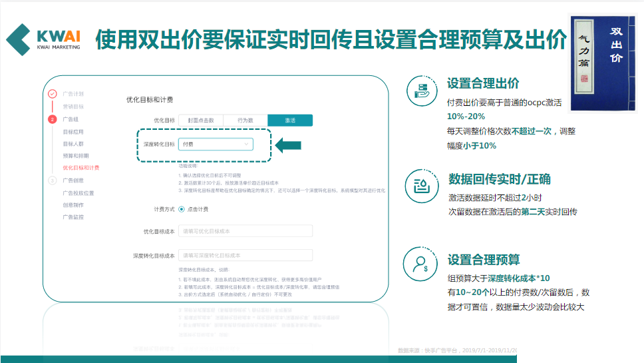Click the 双出价 气力篇 book thumbnail
The height and width of the screenshot is (363, 644).
[603, 63]
